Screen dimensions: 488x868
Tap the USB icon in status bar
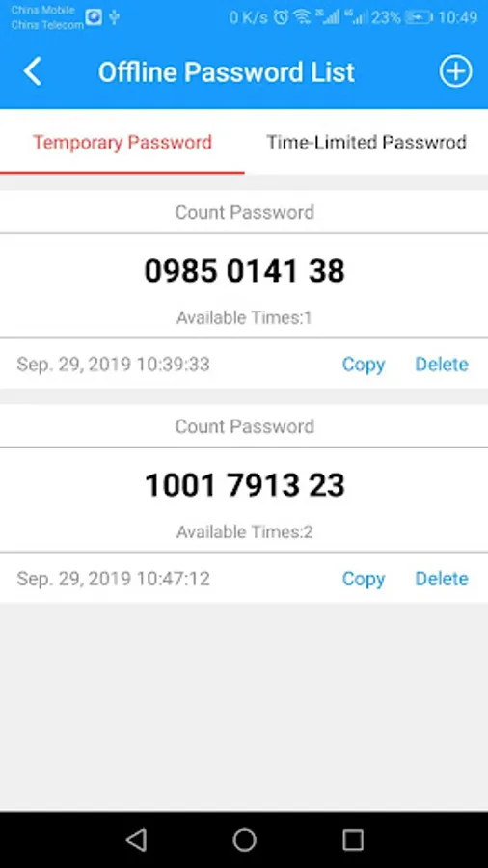(x=114, y=17)
